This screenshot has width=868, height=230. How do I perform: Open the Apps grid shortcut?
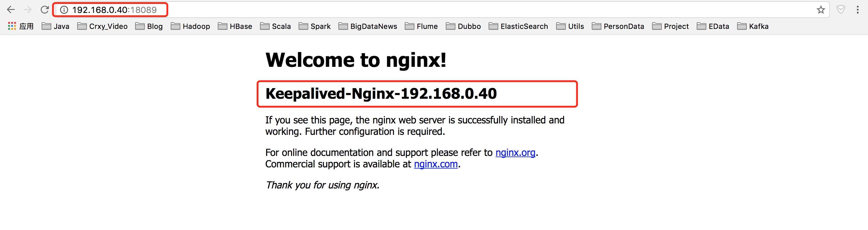point(21,26)
